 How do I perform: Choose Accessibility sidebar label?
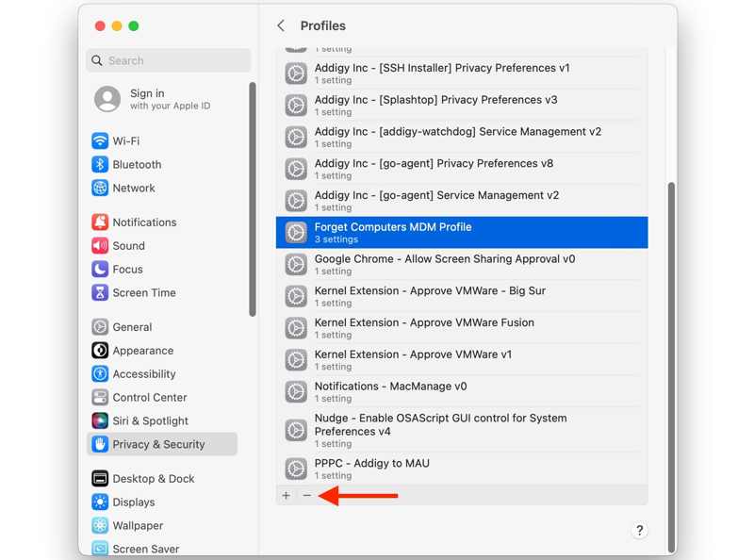point(144,374)
